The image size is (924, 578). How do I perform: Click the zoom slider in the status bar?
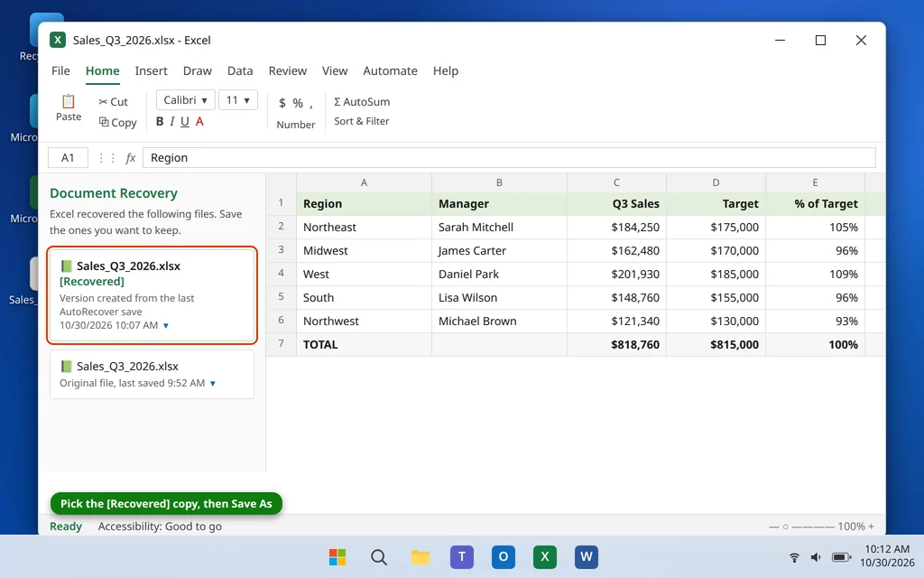click(801, 527)
